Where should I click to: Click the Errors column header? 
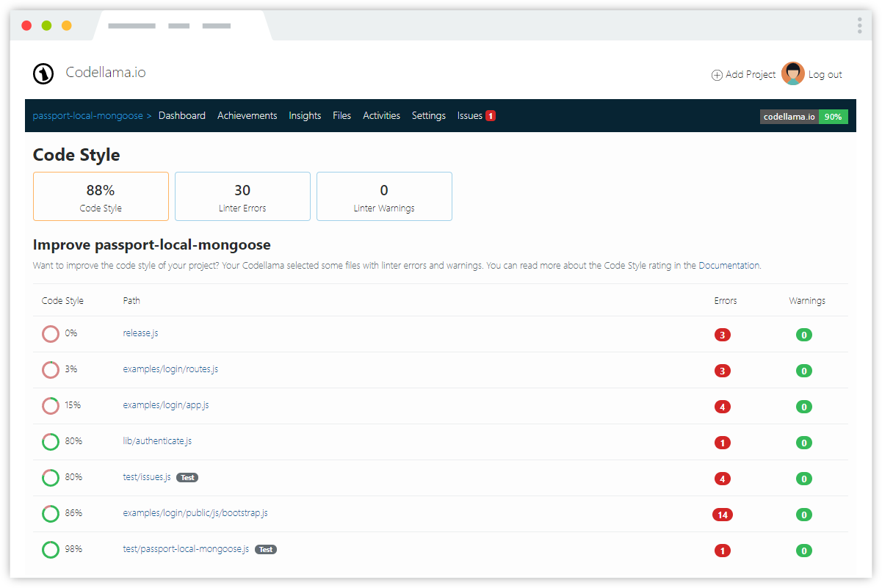pyautogui.click(x=726, y=300)
